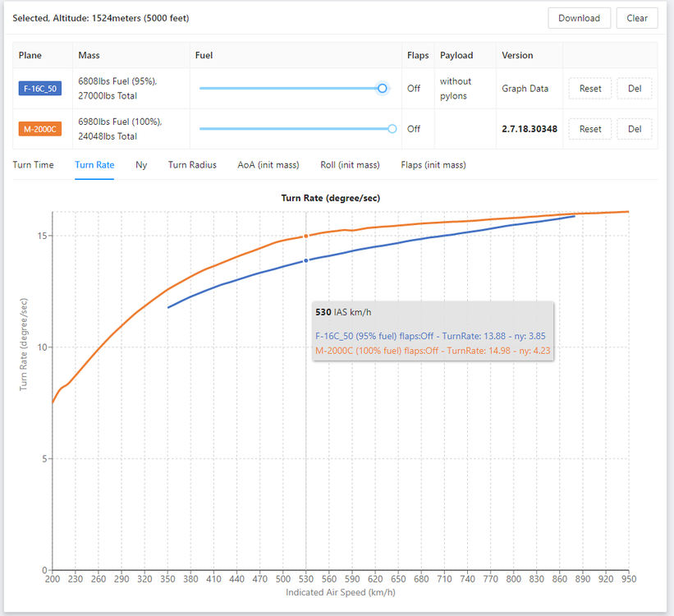Screen dimensions: 674x616
Task: Switch to the Turn Radius tab
Action: click(192, 165)
